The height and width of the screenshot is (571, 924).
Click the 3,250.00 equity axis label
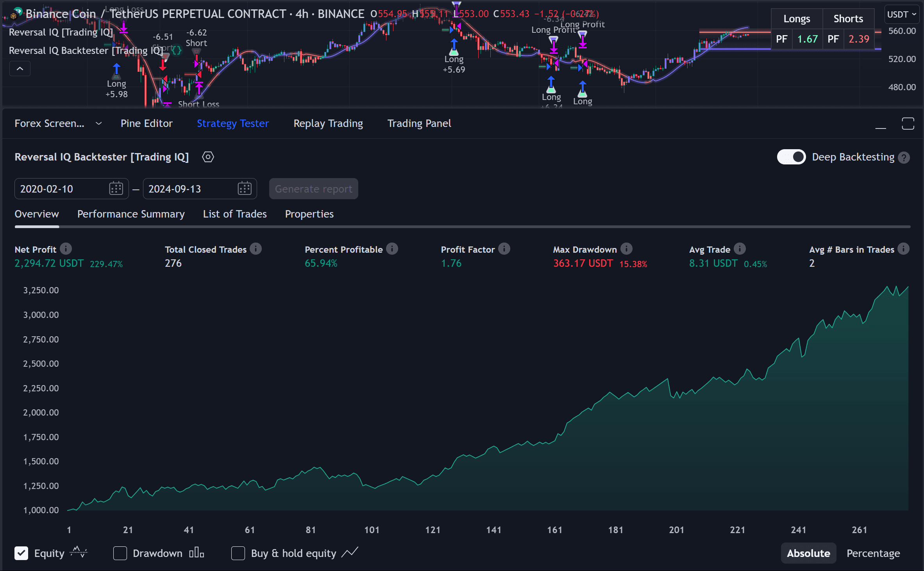click(41, 290)
